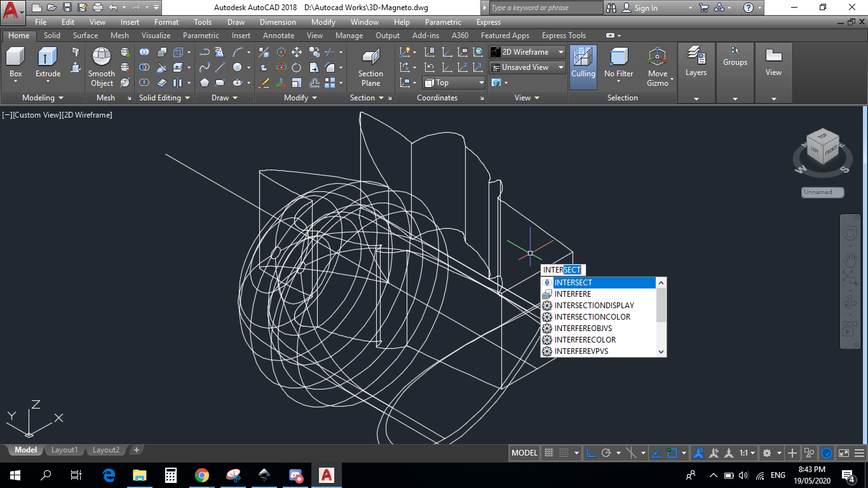Open the Top UCS dropdown

coord(454,83)
